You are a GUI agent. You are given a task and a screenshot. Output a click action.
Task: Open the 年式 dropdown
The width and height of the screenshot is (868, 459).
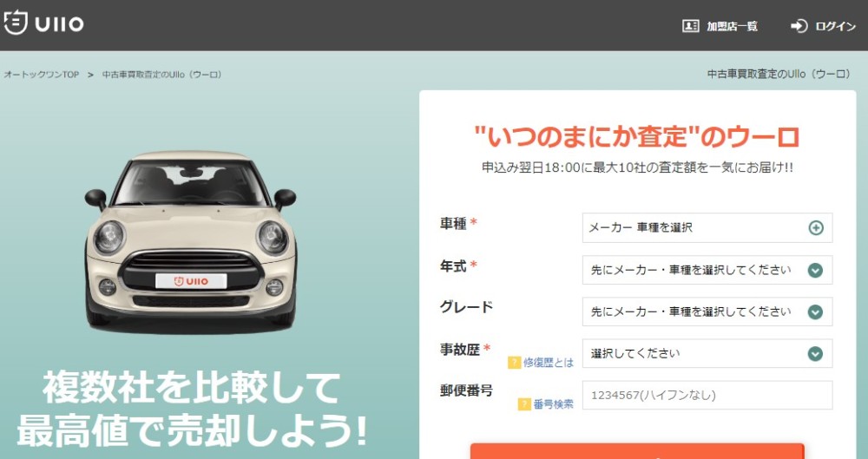click(x=707, y=270)
